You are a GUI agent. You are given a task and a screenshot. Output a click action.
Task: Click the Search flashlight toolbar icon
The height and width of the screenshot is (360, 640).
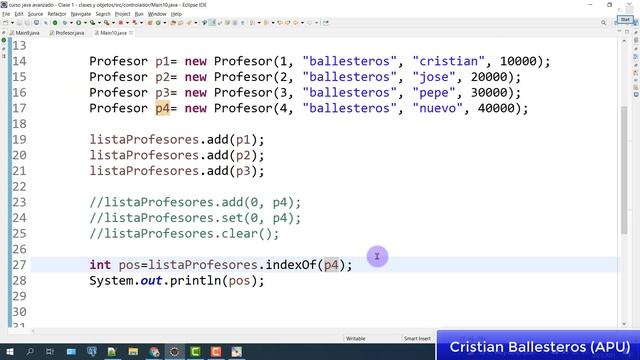click(189, 23)
